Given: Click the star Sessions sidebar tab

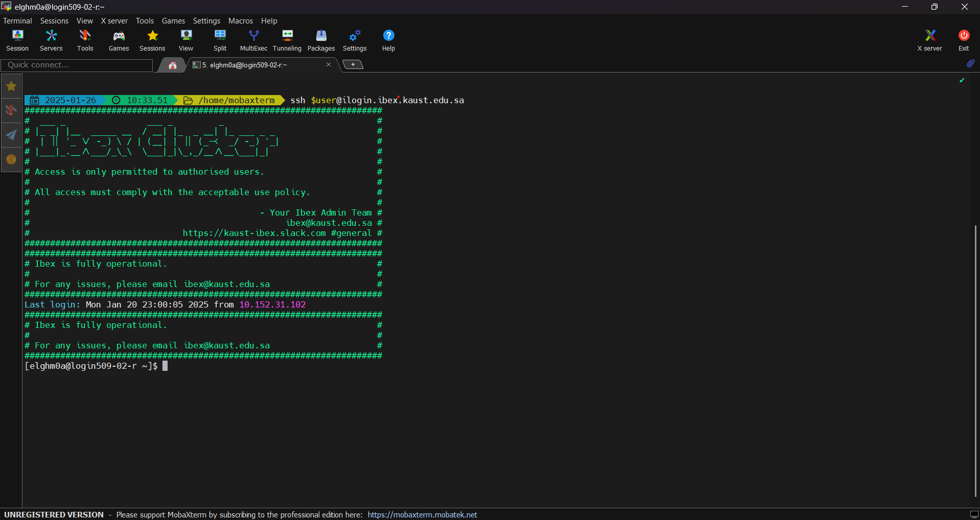Looking at the screenshot, I should tap(11, 86).
